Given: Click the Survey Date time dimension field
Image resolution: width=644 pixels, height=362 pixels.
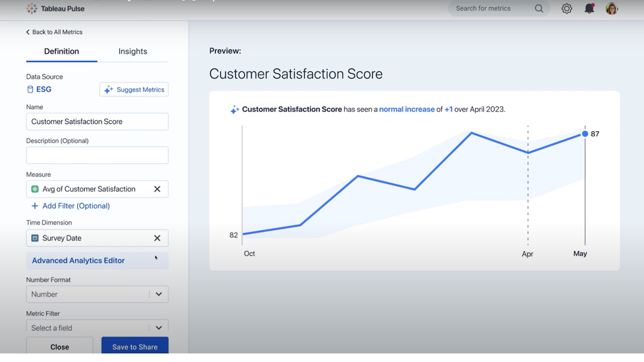Looking at the screenshot, I should (97, 238).
